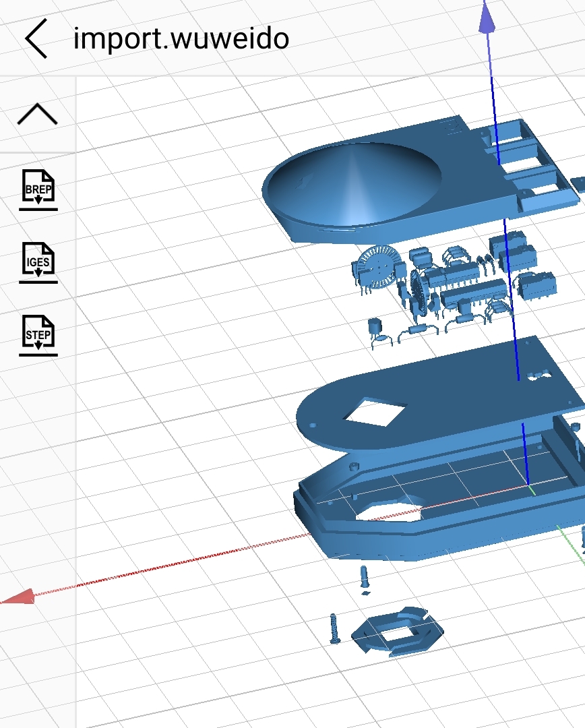Export model as STEP file
The height and width of the screenshot is (728, 585).
pos(38,335)
